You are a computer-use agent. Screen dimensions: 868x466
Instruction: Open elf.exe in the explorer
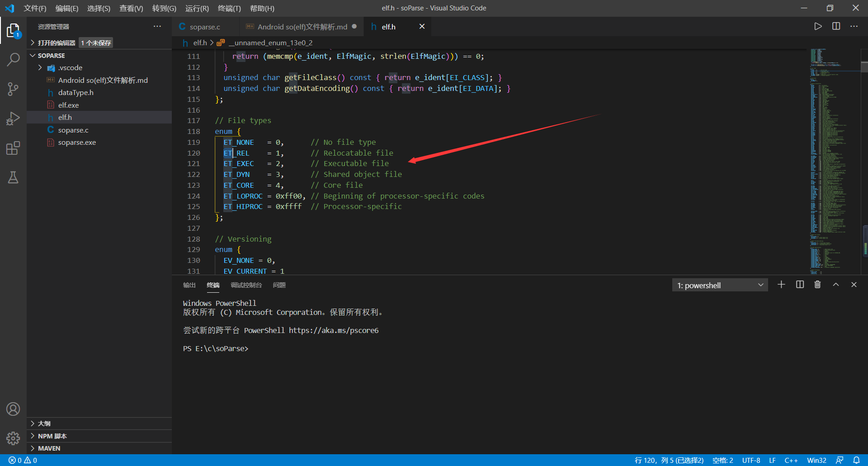coord(99,105)
